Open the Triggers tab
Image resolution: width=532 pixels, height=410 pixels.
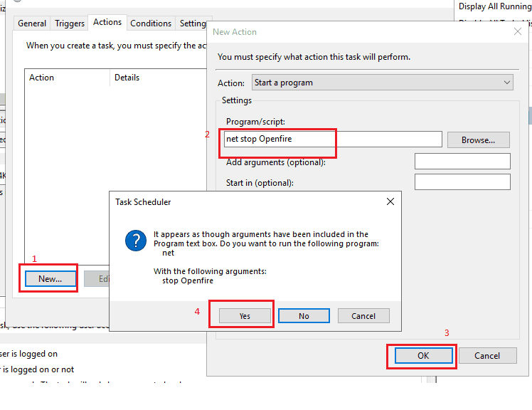click(x=70, y=23)
